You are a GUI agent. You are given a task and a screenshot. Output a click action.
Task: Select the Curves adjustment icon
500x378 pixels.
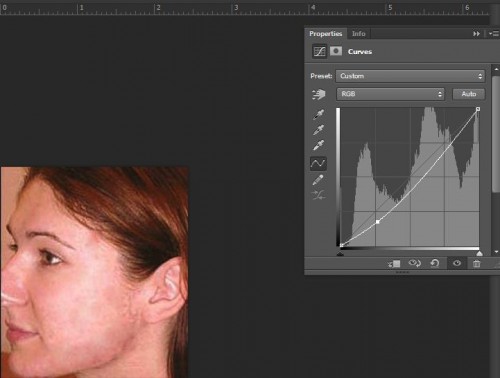point(319,52)
